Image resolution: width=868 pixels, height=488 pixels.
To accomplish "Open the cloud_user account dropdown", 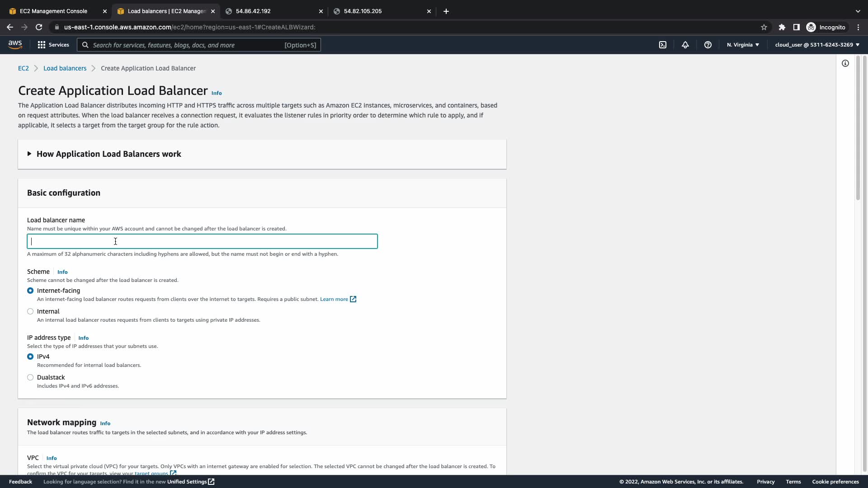I will point(817,45).
